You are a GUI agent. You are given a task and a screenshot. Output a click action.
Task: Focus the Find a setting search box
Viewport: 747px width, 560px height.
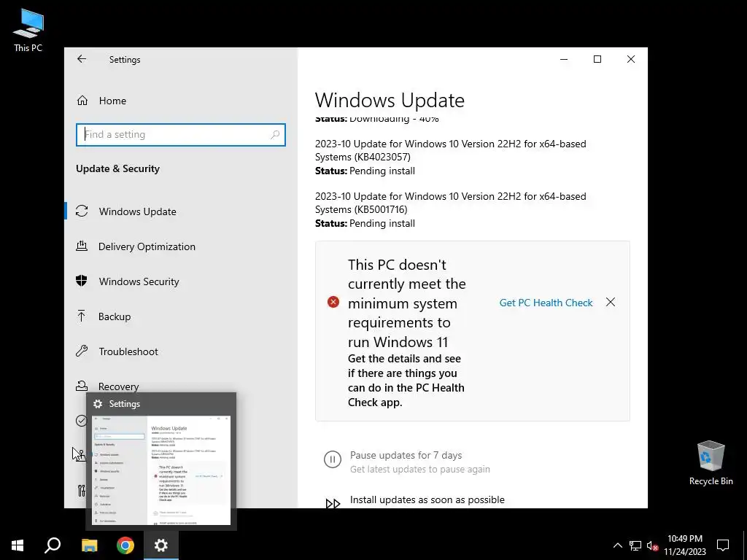point(181,135)
